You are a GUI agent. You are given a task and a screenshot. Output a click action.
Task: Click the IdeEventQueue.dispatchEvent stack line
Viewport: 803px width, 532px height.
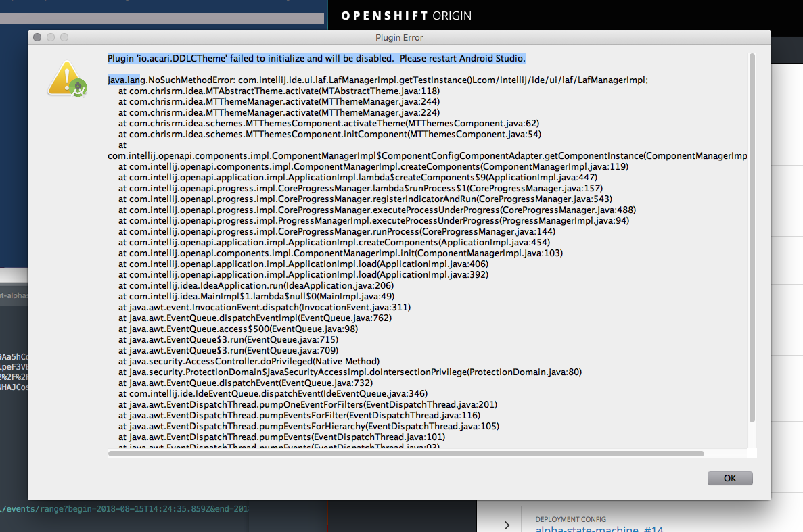pyautogui.click(x=273, y=393)
